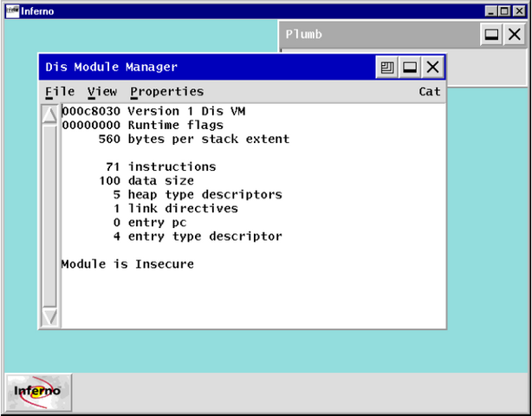The image size is (532, 416).
Task: Click the Inferno host window icon
Action: click(12, 11)
